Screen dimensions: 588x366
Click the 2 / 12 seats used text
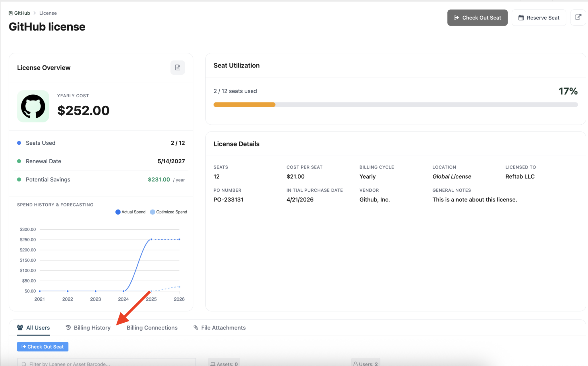235,91
